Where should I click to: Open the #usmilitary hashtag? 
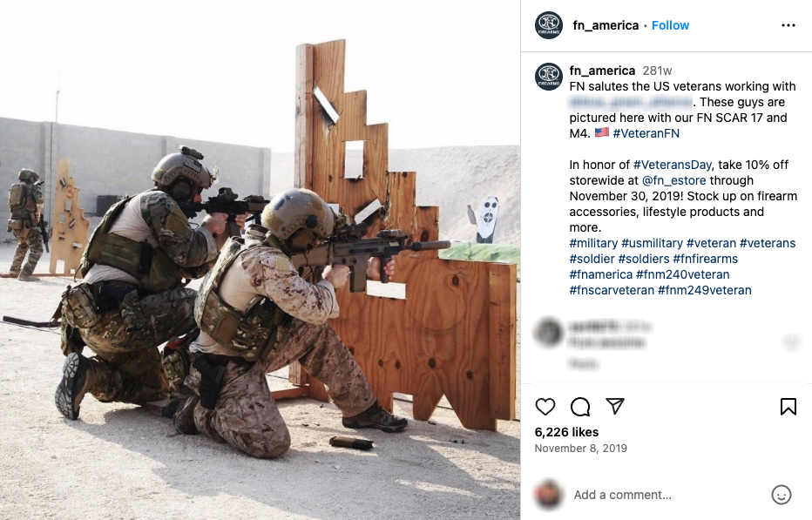point(652,243)
